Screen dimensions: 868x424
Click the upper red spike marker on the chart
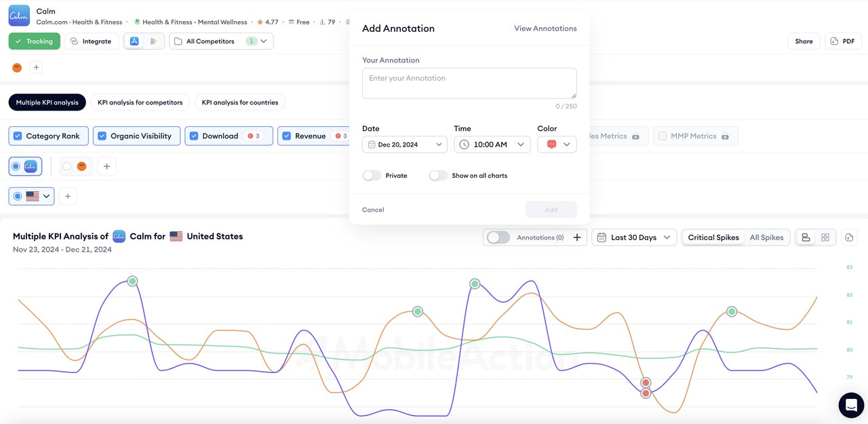pyautogui.click(x=646, y=383)
